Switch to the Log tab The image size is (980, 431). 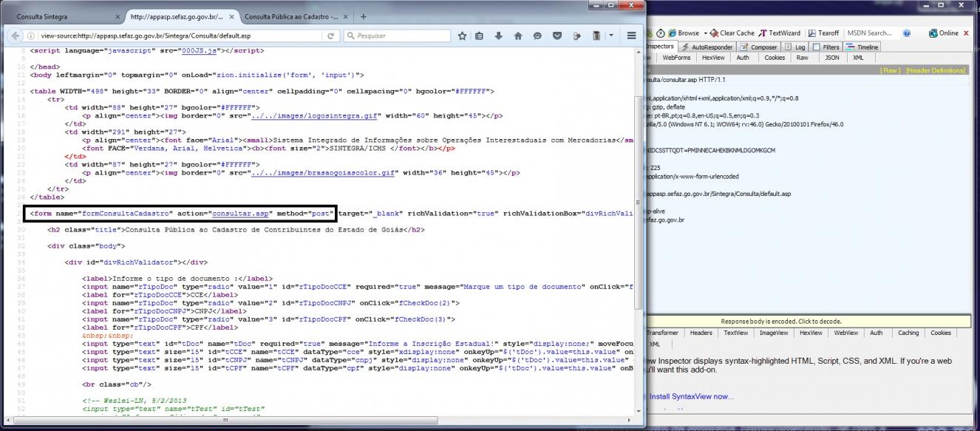tap(795, 47)
